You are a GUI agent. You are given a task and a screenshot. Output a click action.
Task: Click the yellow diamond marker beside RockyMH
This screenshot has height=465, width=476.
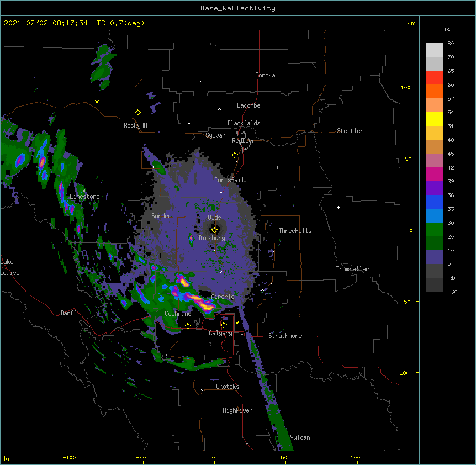click(x=137, y=113)
